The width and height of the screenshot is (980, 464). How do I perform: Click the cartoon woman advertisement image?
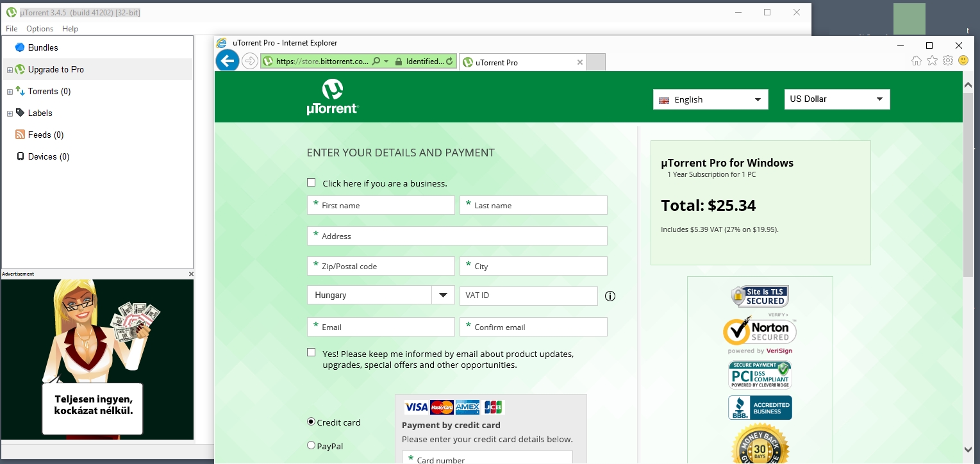click(97, 360)
